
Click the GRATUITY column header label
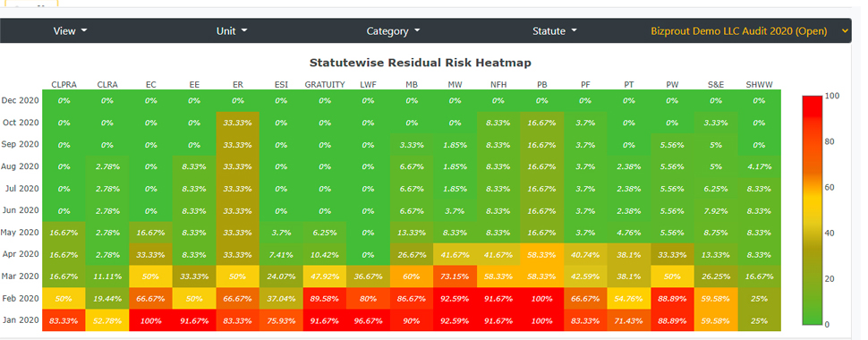tap(325, 85)
